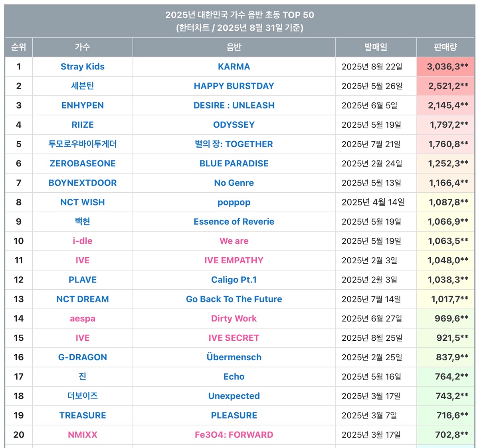
Task: Open the HAPPY BURSTDAY album link
Action: click(x=234, y=86)
